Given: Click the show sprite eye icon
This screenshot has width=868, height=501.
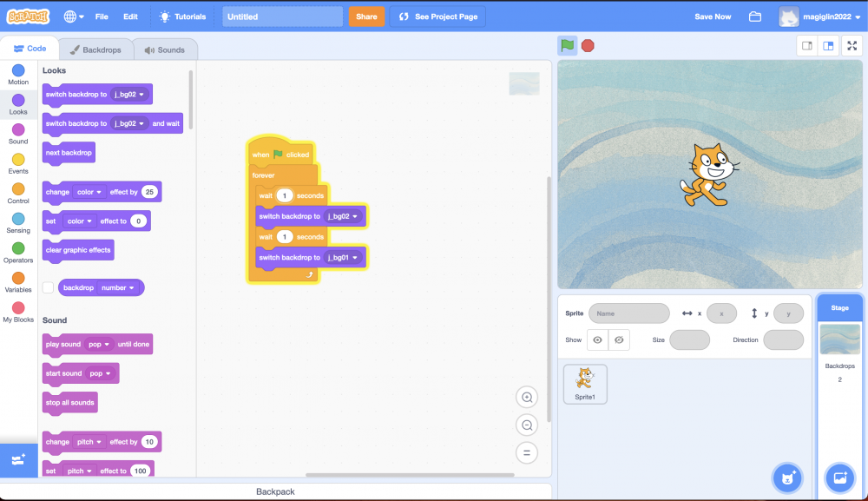Looking at the screenshot, I should pyautogui.click(x=597, y=339).
